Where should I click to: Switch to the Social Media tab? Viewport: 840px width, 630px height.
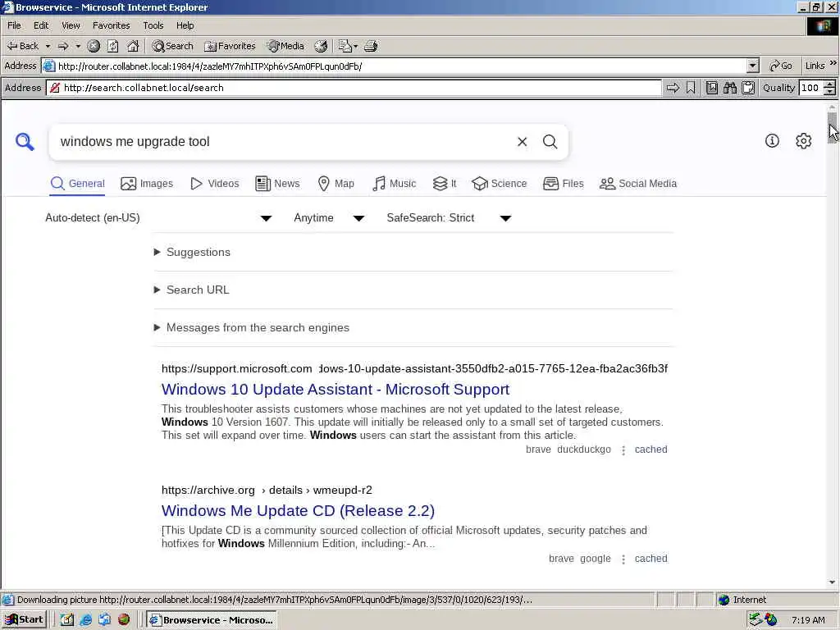pyautogui.click(x=638, y=184)
